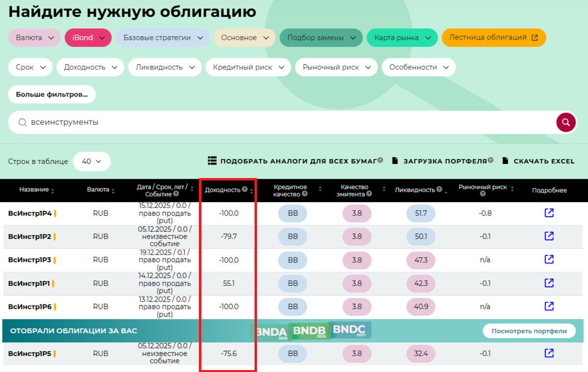Image resolution: width=588 pixels, height=372 pixels.
Task: Click help icon next to Доходность header
Action: tap(245, 189)
